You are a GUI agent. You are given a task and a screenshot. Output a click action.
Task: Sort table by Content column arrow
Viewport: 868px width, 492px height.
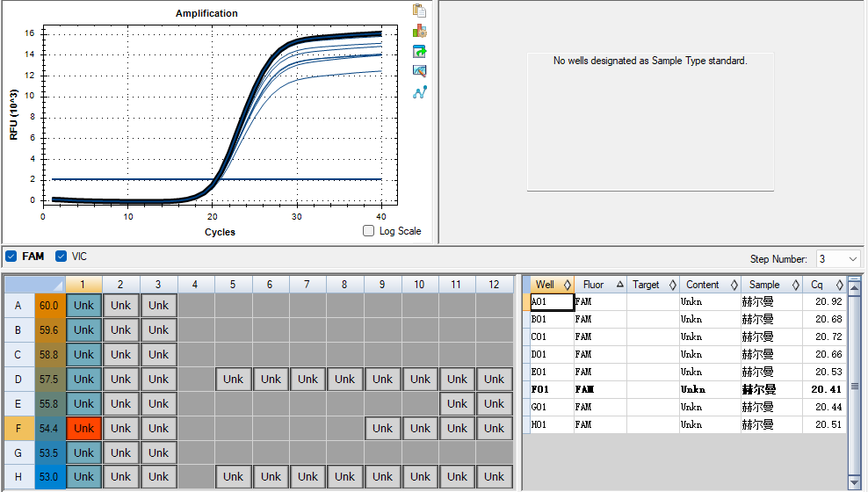pos(734,285)
